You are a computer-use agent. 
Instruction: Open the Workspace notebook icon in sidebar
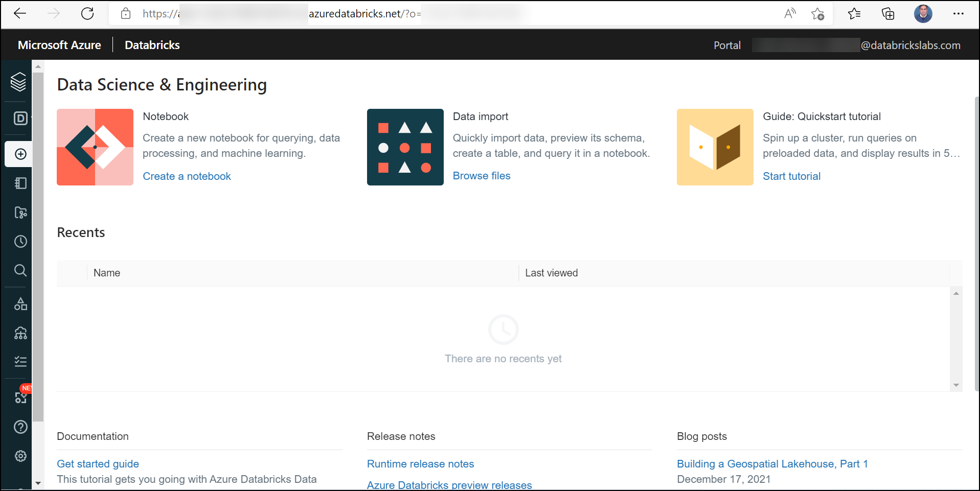20,183
